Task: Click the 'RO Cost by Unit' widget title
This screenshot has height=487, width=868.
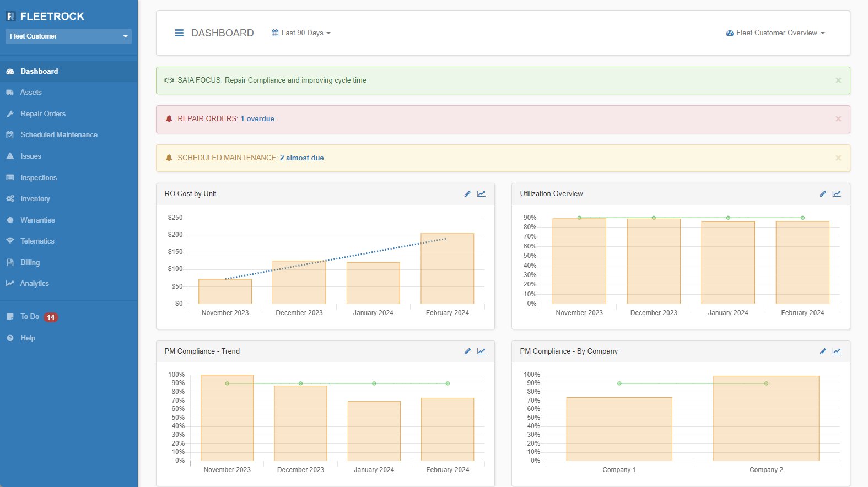Action: coord(191,194)
